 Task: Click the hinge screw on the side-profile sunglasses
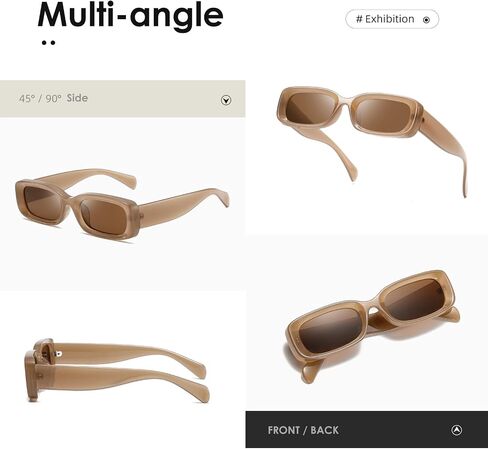point(59,354)
